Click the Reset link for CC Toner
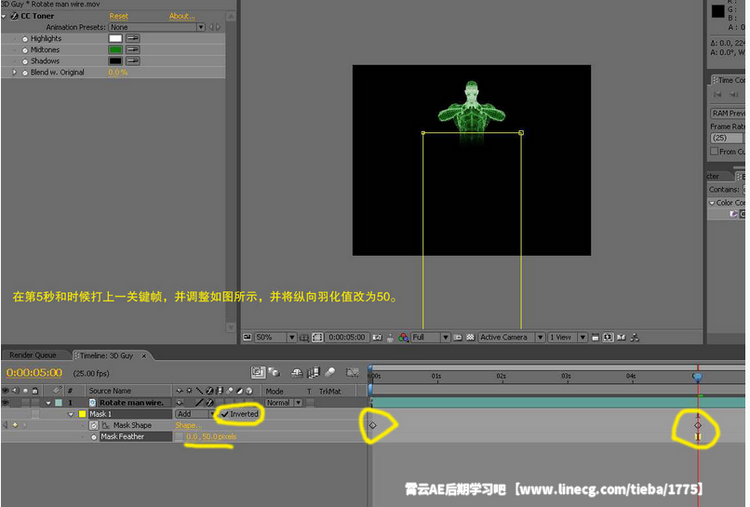 click(119, 17)
